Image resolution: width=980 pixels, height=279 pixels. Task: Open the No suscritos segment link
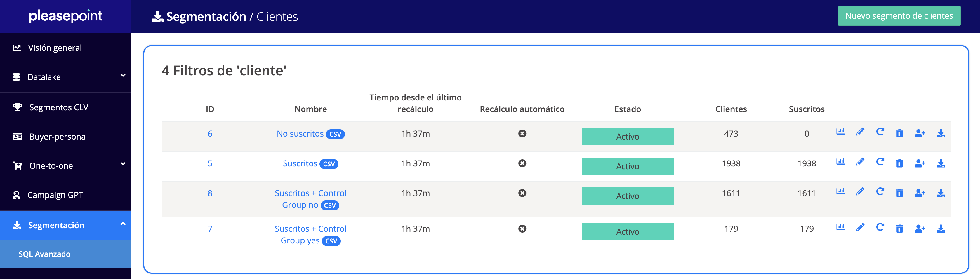(x=300, y=133)
